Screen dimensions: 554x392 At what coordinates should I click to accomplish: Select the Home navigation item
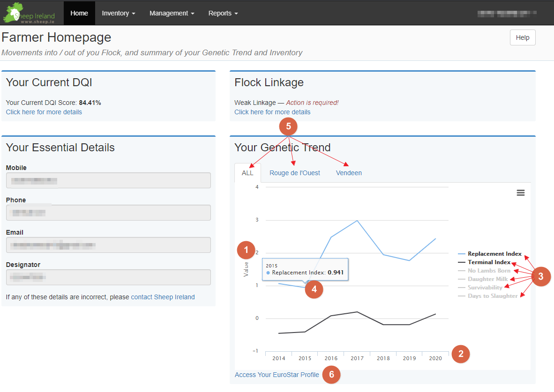(x=79, y=13)
